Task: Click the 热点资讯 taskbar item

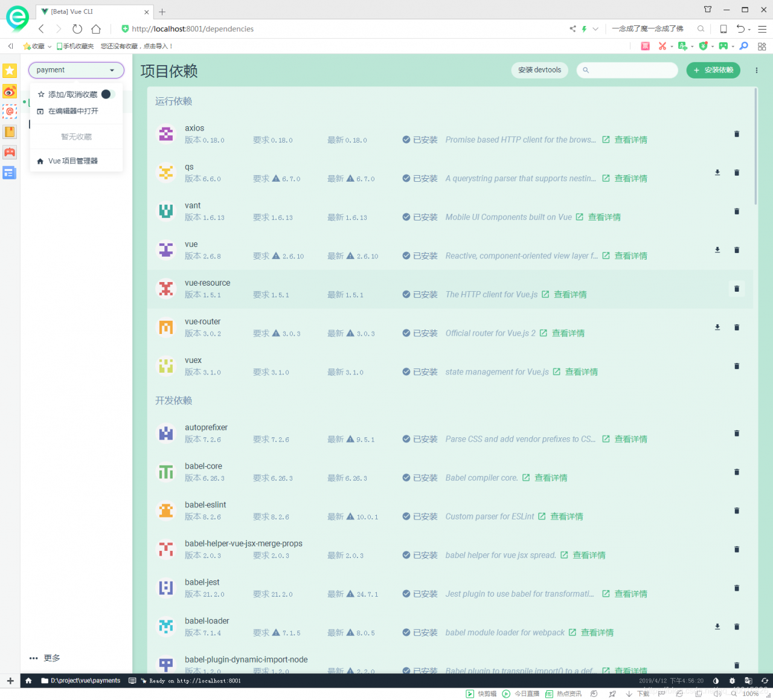Action: 563,694
